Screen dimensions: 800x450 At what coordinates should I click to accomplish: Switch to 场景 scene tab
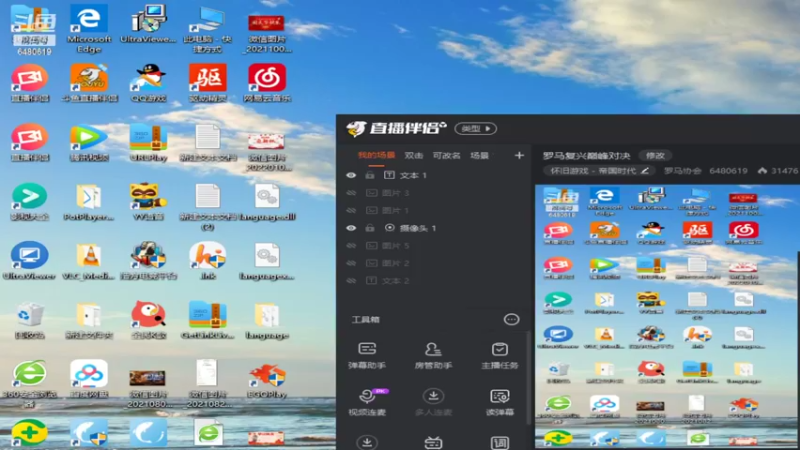coord(479,156)
